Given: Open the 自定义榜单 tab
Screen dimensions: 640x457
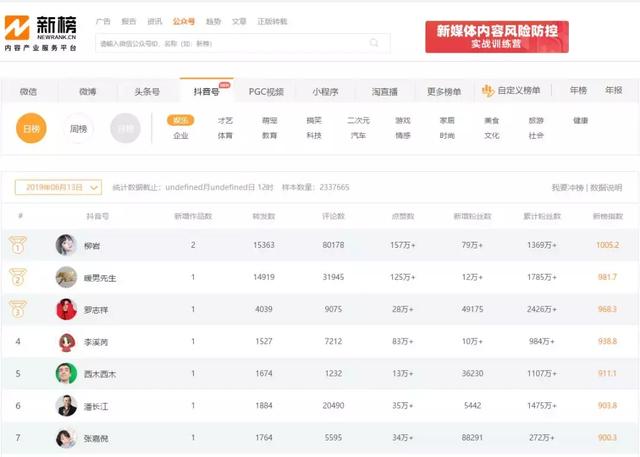Looking at the screenshot, I should point(512,91).
